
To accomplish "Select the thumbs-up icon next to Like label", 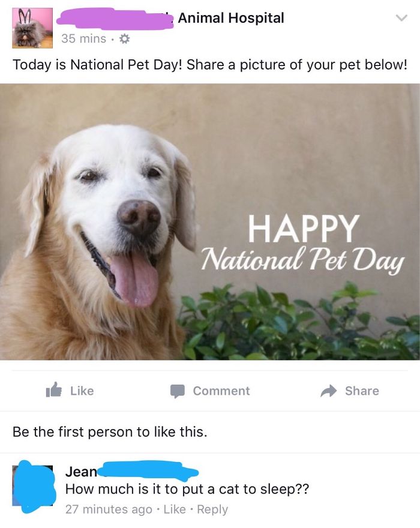I will point(56,391).
